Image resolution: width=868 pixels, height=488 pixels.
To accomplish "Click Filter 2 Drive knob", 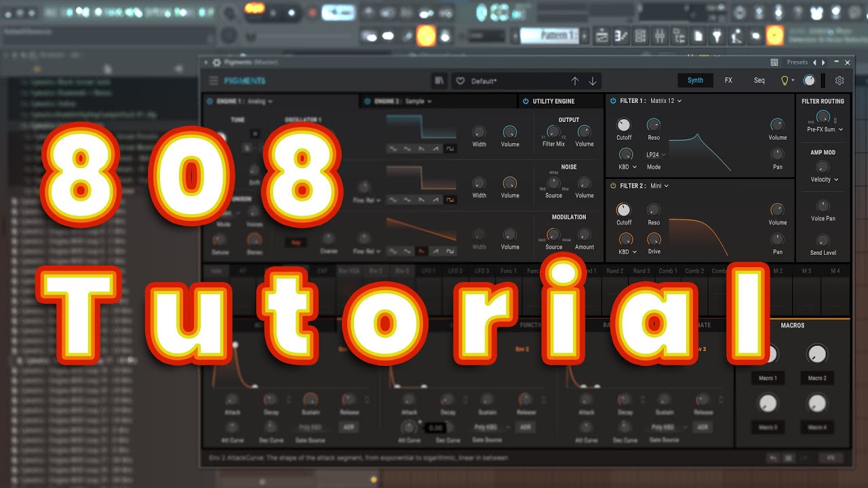I will 654,239.
